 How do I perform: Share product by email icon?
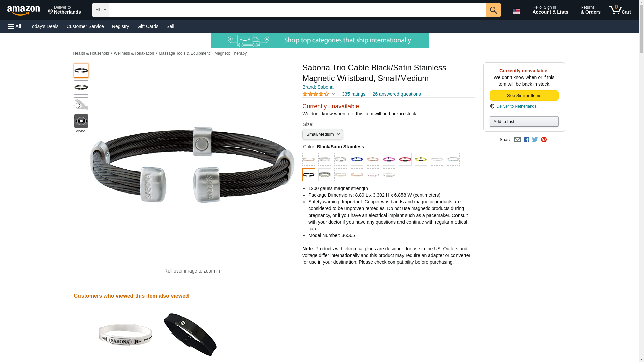pyautogui.click(x=517, y=140)
